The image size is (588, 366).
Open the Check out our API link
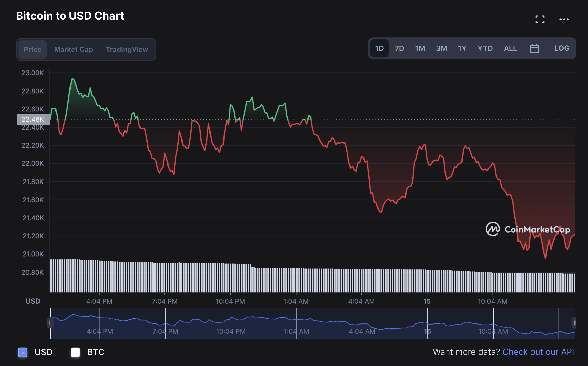tap(538, 352)
